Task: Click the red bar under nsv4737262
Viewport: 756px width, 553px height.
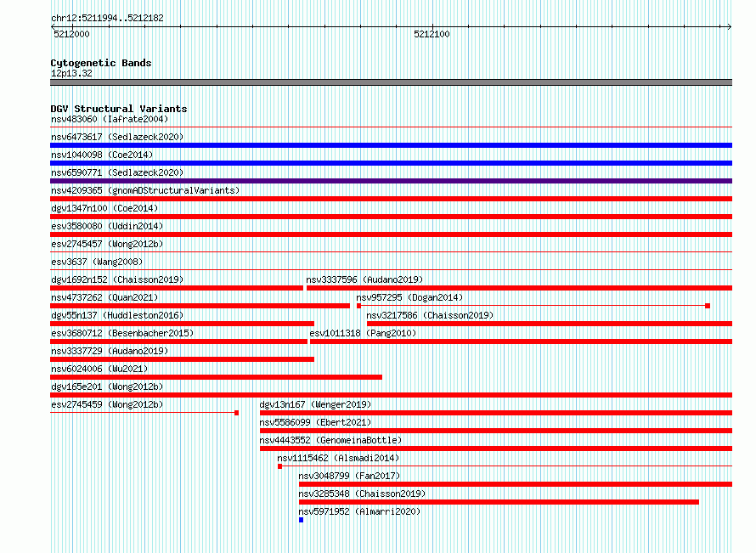Action: 200,306
